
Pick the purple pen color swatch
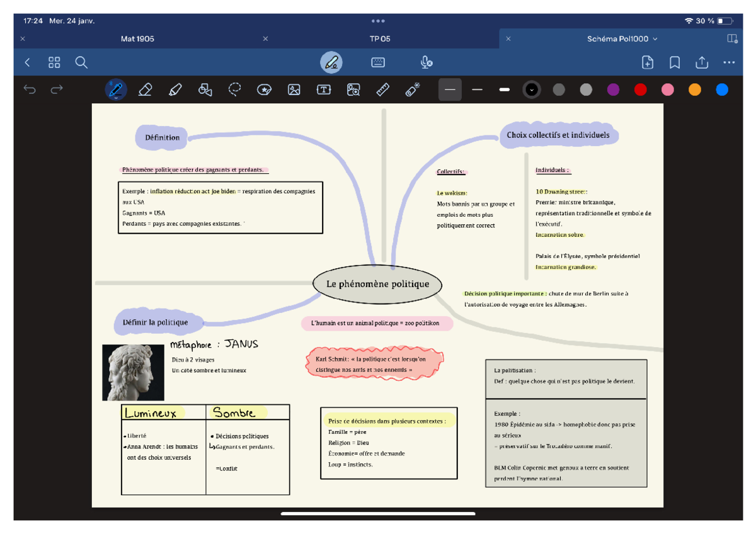click(613, 90)
